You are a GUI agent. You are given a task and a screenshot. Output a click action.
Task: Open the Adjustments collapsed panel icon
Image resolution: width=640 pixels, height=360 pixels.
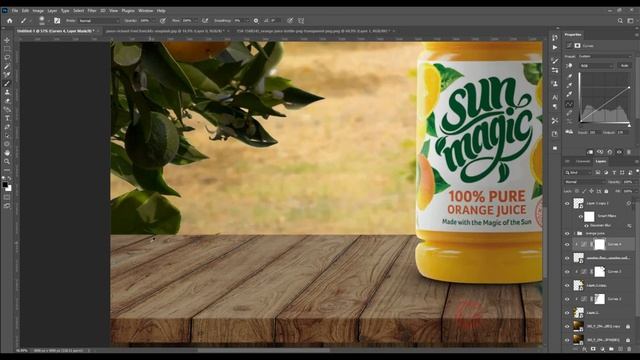pyautogui.click(x=555, y=71)
